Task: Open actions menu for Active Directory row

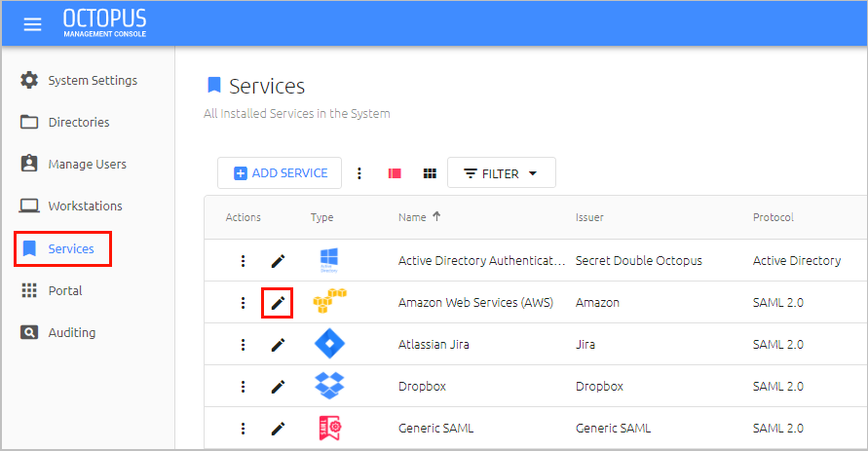Action: pyautogui.click(x=243, y=261)
